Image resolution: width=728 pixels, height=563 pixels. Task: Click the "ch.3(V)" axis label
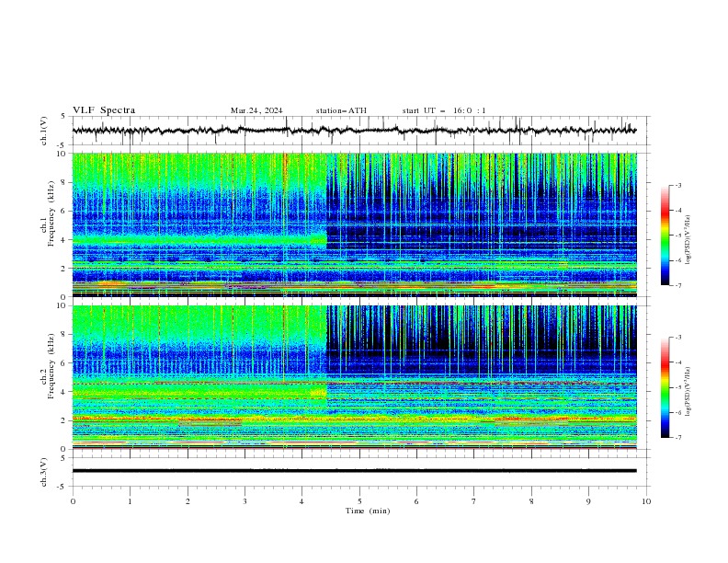pyautogui.click(x=44, y=472)
